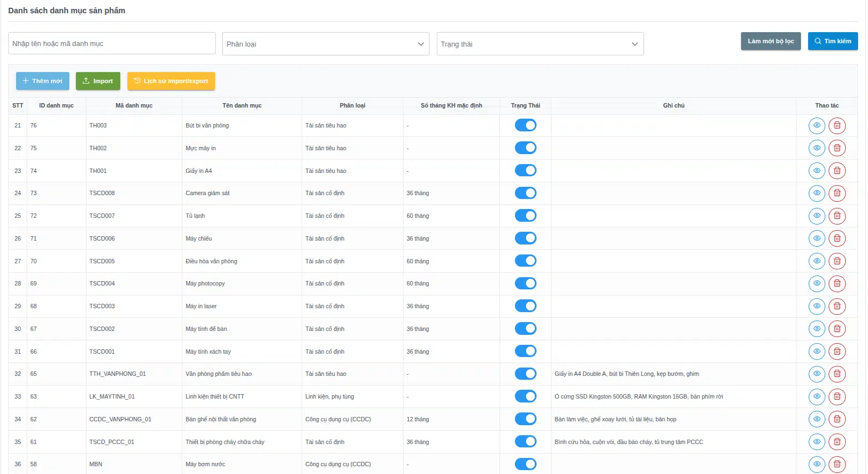The height and width of the screenshot is (474, 868).
Task: View details of Văn phòng phẩm tiêu hao
Action: click(x=816, y=374)
